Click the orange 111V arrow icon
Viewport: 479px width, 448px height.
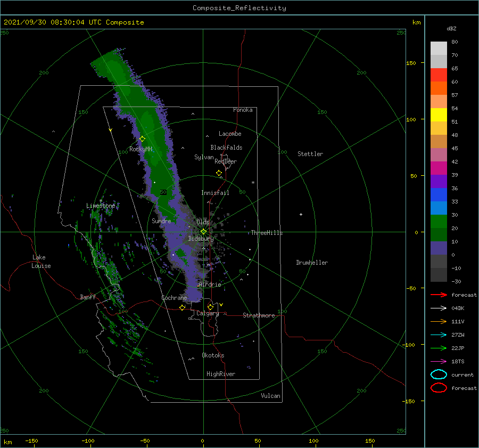click(439, 321)
